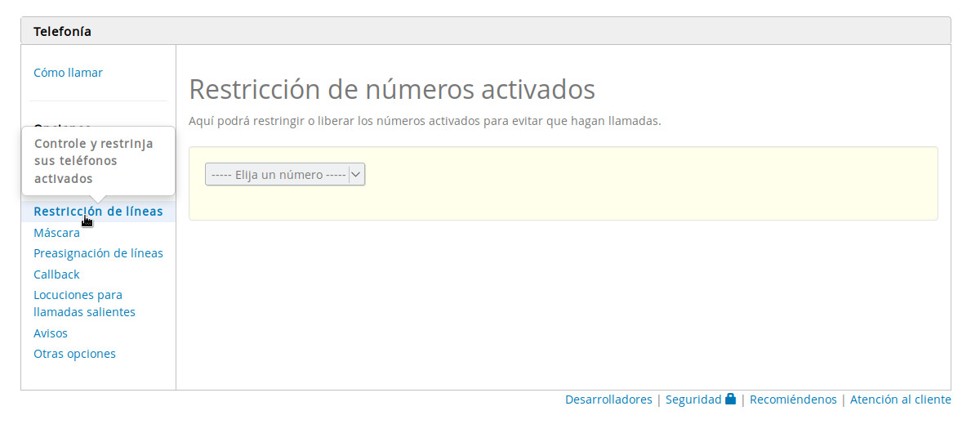980x442 pixels.
Task: Visit the 'Desarrolladores' footer link
Action: coord(608,400)
